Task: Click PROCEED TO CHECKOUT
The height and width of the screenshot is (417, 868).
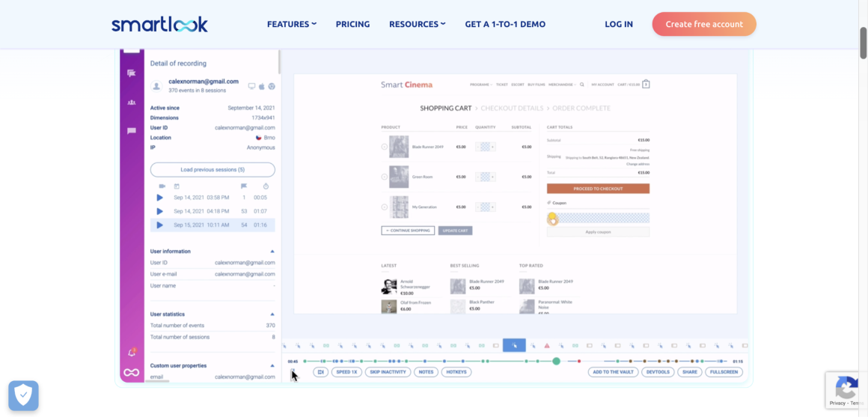Action: [598, 189]
